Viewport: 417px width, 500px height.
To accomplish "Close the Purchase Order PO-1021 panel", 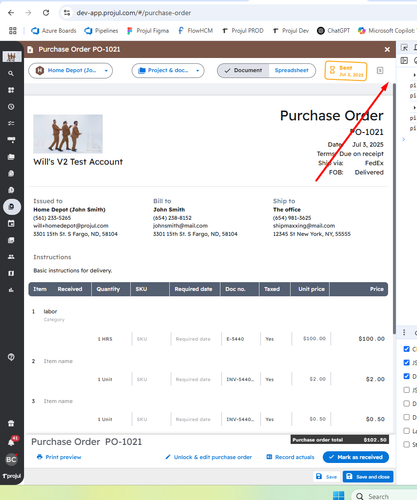I will tap(387, 50).
